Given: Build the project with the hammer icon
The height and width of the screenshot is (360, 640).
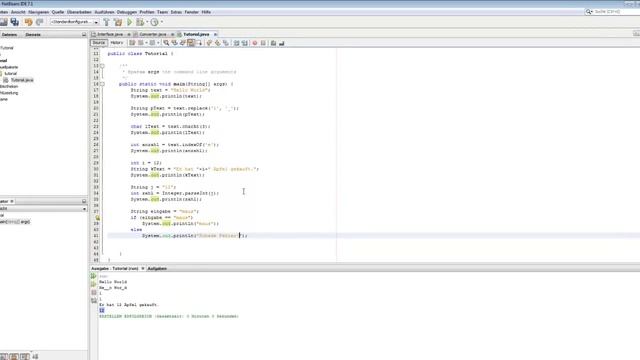Looking at the screenshot, I should click(x=107, y=22).
